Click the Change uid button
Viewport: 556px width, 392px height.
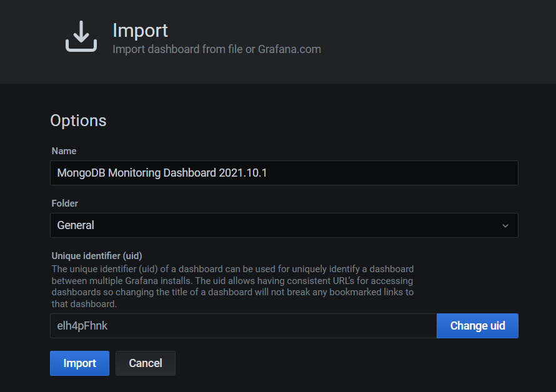(478, 326)
